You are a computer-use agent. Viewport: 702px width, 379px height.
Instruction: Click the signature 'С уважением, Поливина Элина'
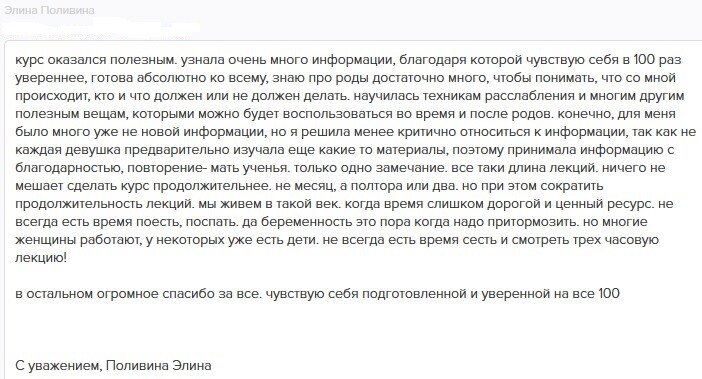[x=113, y=366]
